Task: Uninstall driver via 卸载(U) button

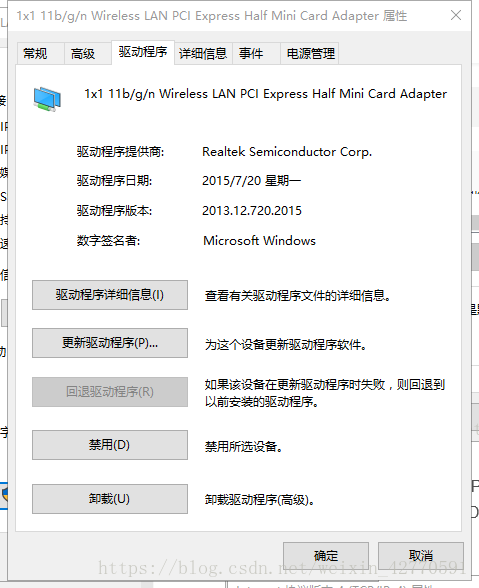Action: 110,499
